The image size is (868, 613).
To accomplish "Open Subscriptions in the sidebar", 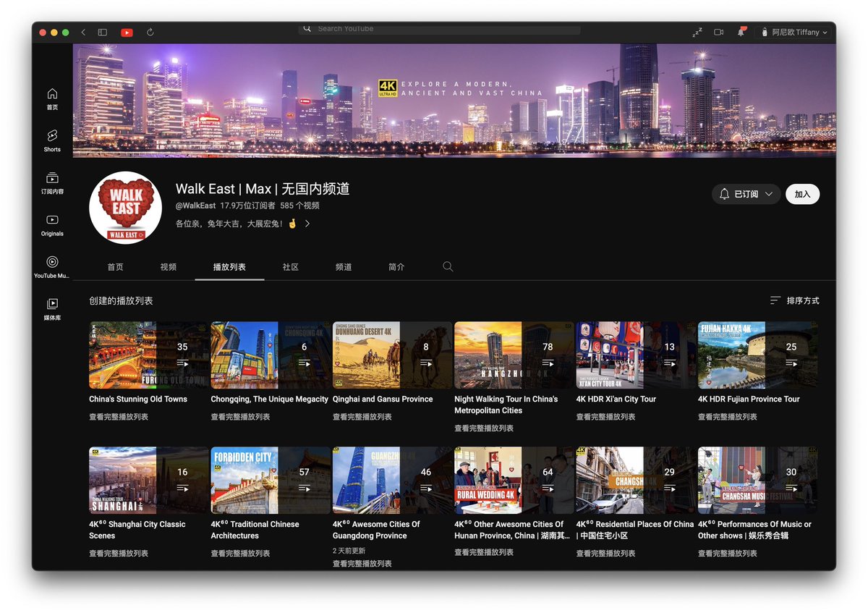I will (52, 183).
